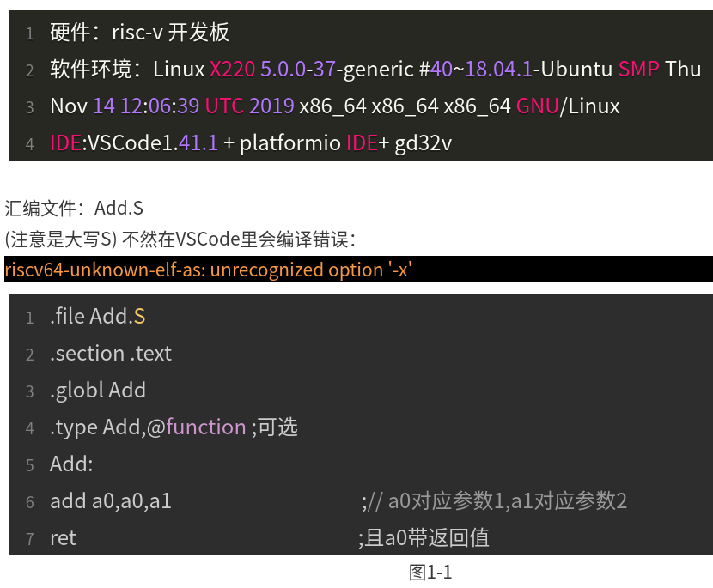Click the '.globl Add' code line
713x588 pixels.
98,391
